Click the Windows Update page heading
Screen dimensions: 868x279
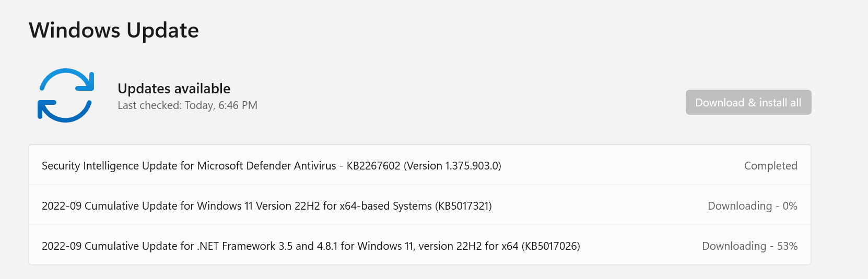click(114, 30)
